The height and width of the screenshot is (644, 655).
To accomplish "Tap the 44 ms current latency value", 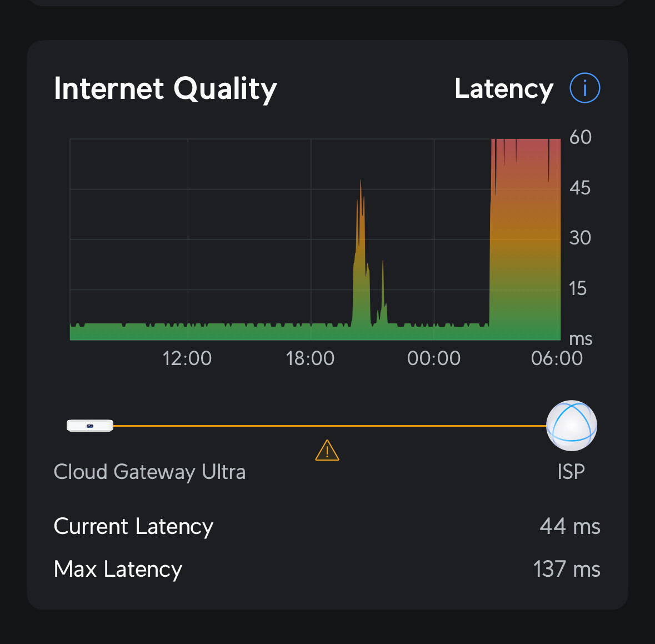I will [x=570, y=526].
